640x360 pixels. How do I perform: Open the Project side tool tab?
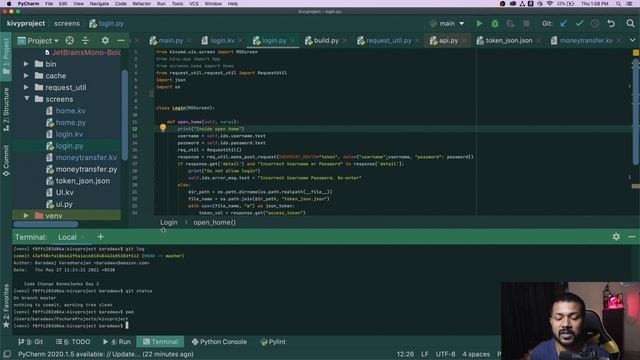6,56
